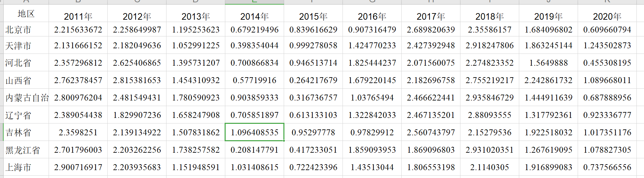
Task: Select cell with value 0.737566556
Action: tap(607, 167)
